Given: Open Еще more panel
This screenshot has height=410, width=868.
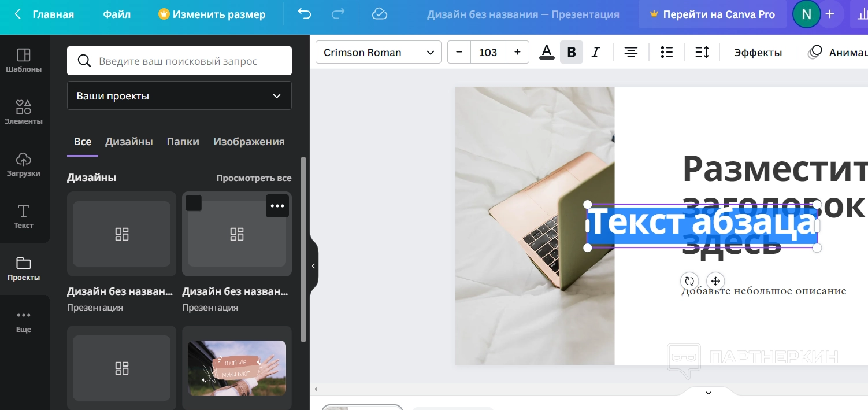Looking at the screenshot, I should click(24, 322).
